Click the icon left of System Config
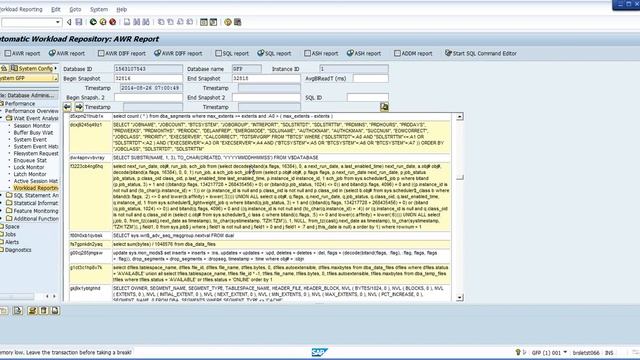Image resolution: width=640 pixels, height=360 pixels. [4, 69]
